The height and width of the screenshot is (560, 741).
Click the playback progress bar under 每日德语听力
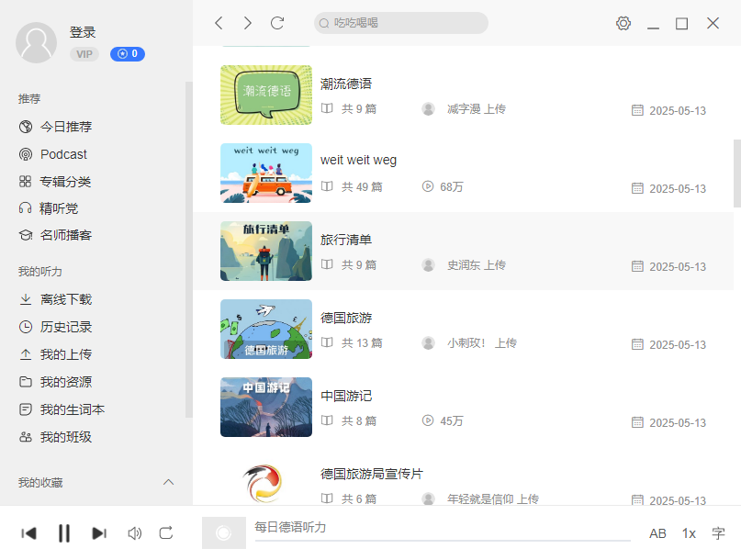pos(443,540)
